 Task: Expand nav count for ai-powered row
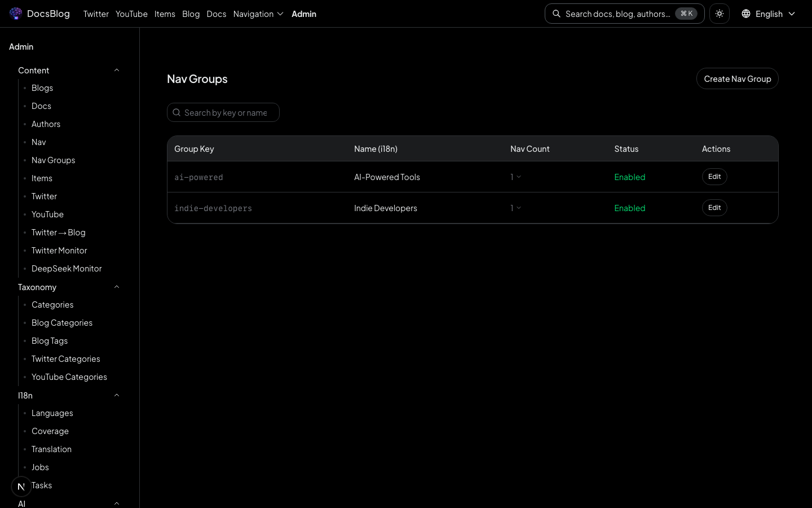515,177
